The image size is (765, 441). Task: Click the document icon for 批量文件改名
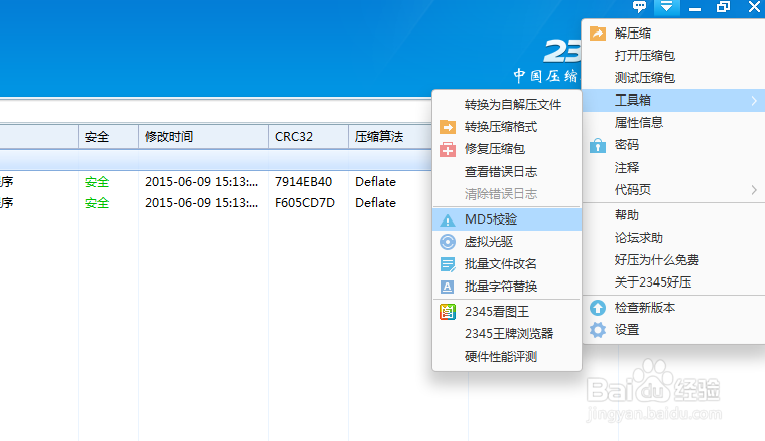click(448, 264)
